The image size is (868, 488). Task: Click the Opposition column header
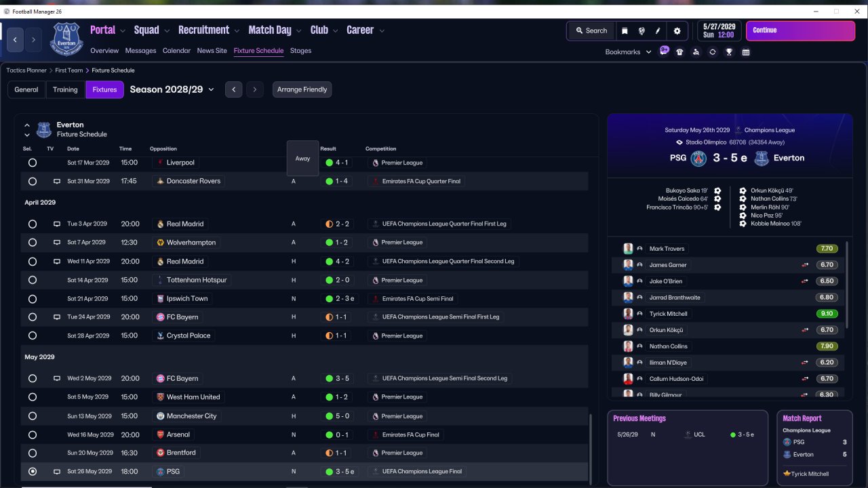(163, 149)
